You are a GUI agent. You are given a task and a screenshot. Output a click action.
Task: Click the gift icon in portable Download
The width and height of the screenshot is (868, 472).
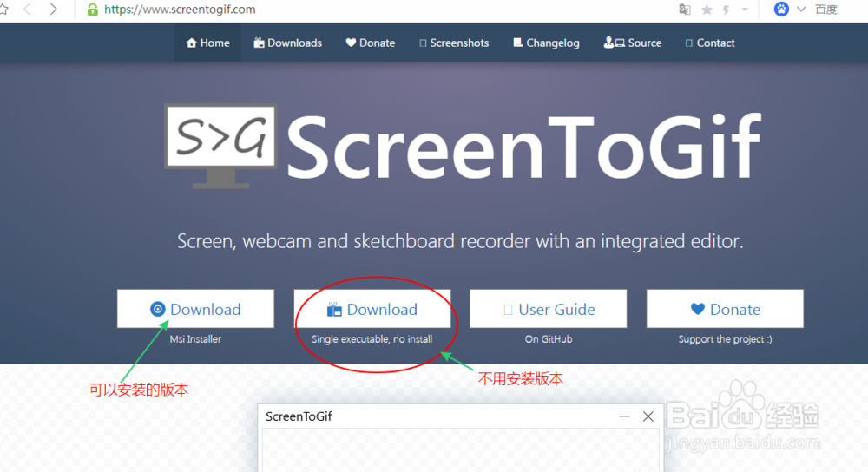coord(334,310)
